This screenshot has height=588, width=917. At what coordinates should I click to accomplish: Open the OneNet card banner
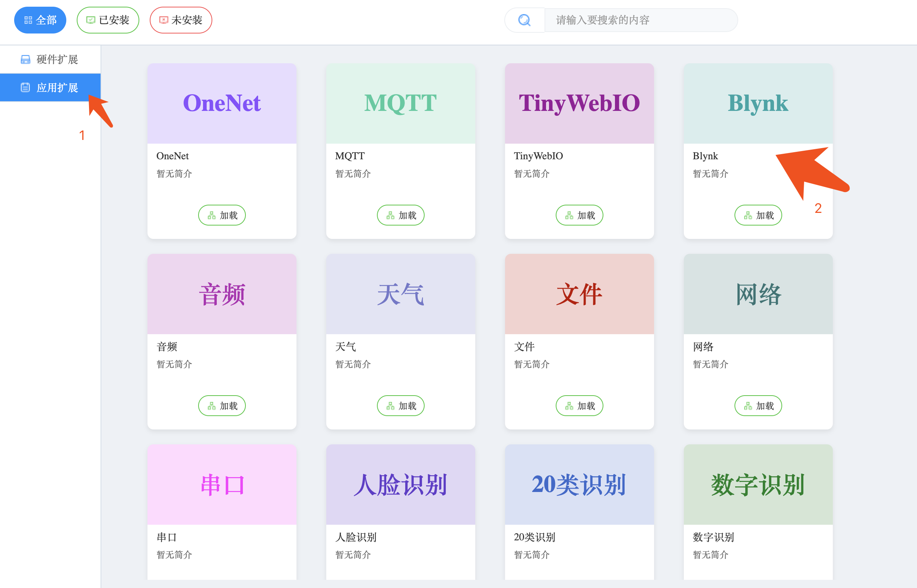222,103
